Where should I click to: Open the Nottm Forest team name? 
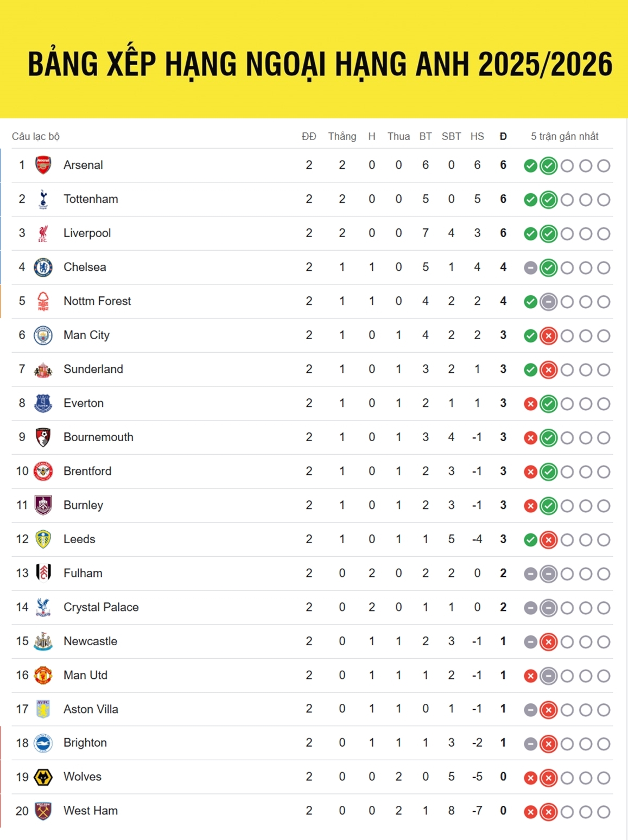coord(97,301)
